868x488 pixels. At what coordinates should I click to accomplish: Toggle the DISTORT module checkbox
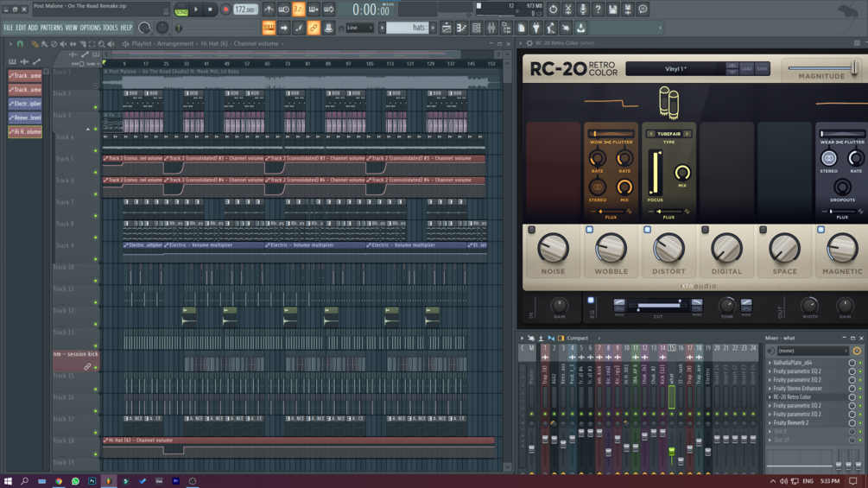coord(647,230)
